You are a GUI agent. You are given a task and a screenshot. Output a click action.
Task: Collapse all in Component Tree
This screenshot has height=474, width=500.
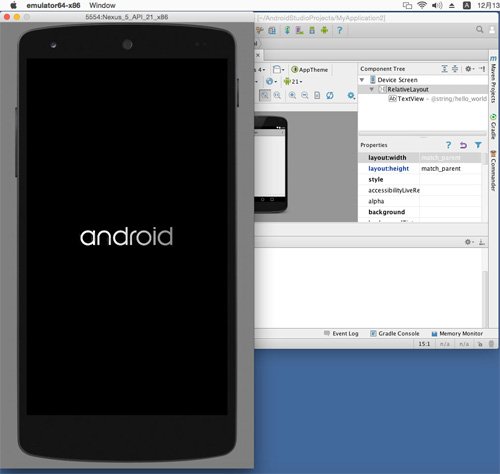coord(455,69)
